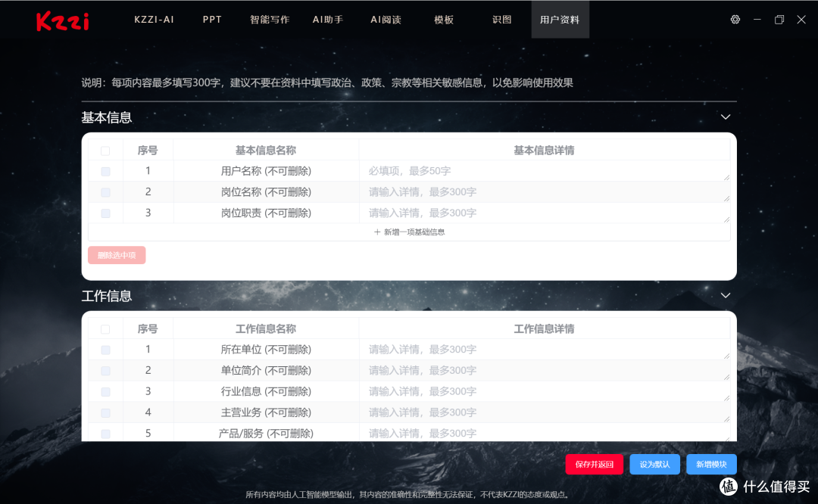
Task: Click the 岗位名称 details input field
Action: tap(544, 191)
